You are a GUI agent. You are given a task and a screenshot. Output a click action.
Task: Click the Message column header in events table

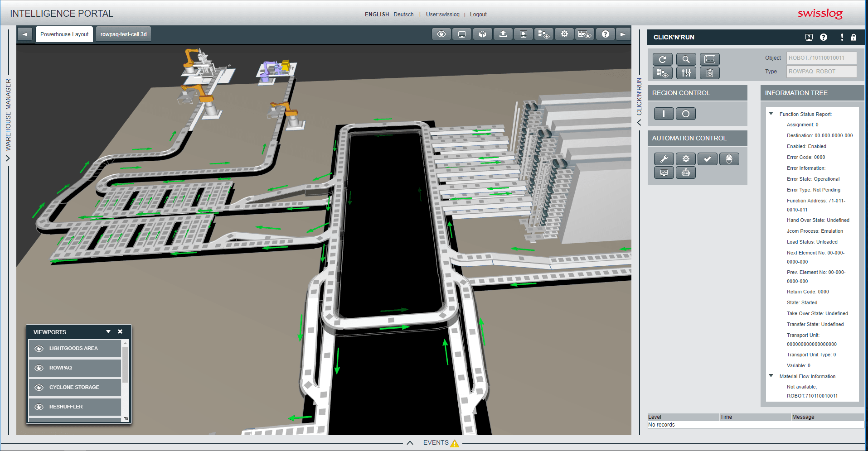click(828, 417)
